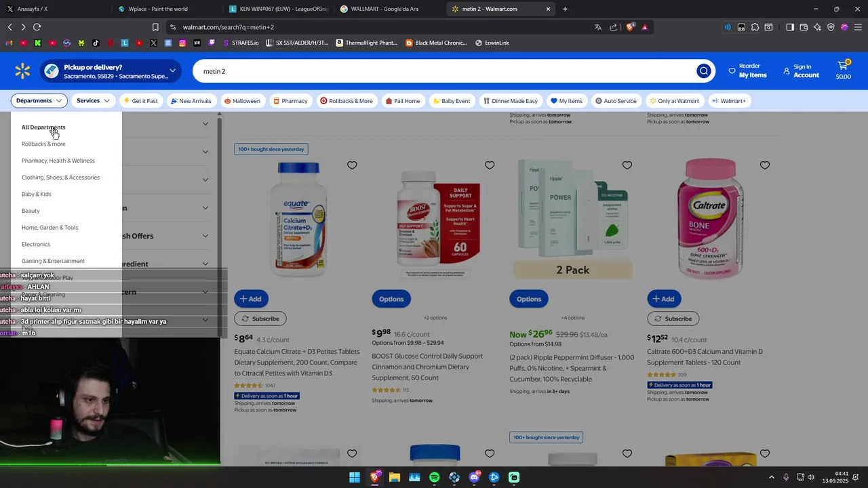Image resolution: width=868 pixels, height=488 pixels.
Task: Open the shopping cart showing $0.00
Action: 843,70
